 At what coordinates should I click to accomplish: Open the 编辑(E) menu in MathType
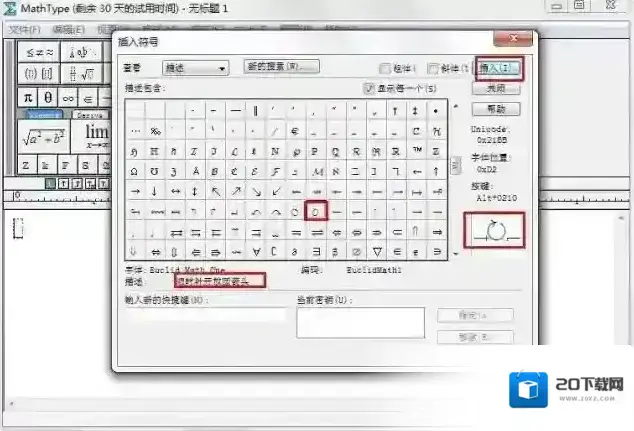tap(69, 30)
